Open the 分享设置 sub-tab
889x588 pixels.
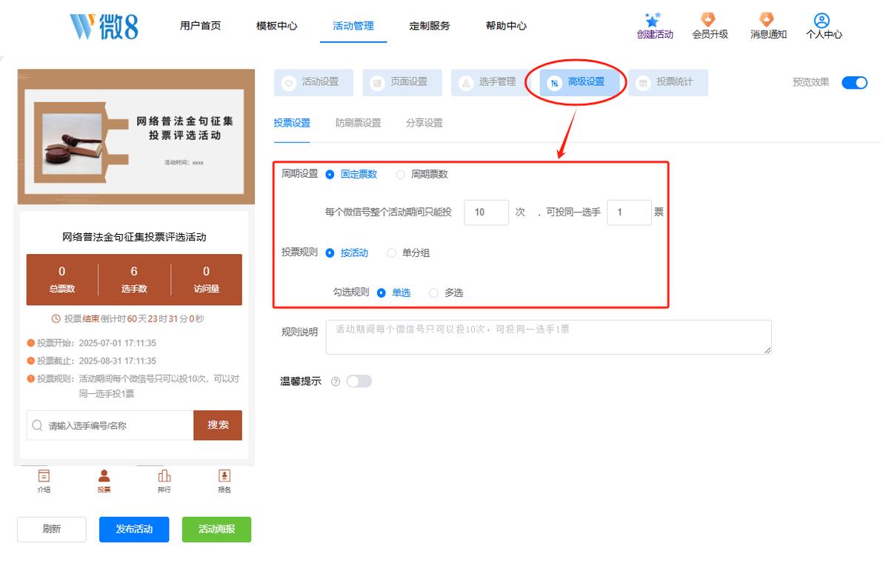click(x=424, y=124)
